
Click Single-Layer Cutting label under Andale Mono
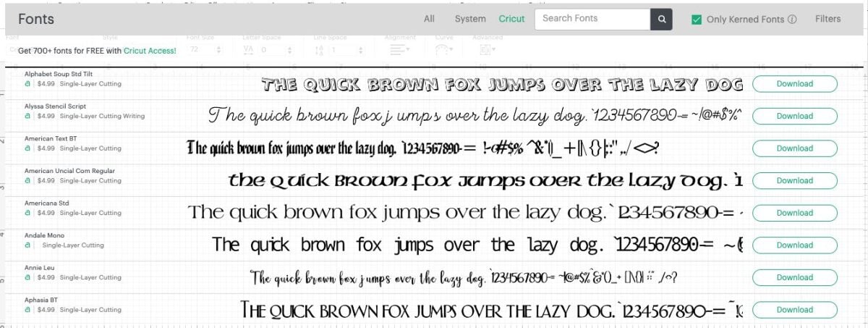(x=73, y=245)
